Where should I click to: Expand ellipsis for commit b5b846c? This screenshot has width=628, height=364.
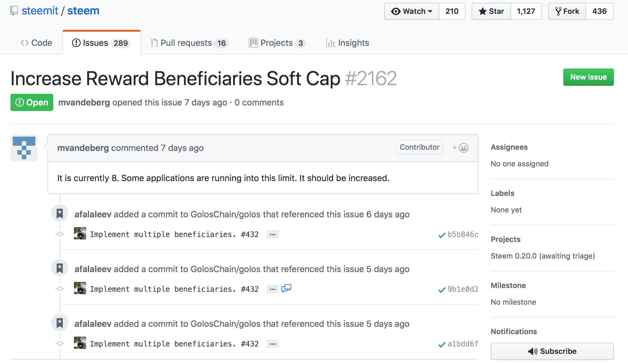coord(273,234)
